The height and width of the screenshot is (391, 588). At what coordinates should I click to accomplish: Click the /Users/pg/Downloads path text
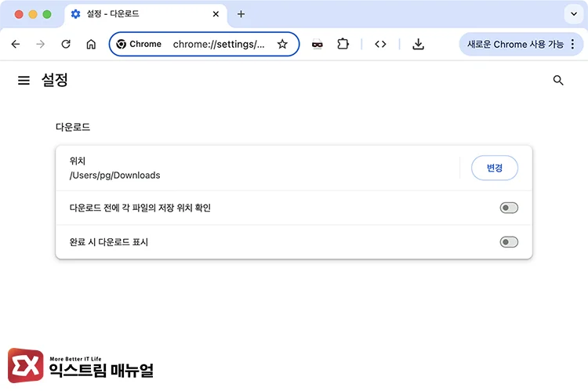tap(114, 176)
